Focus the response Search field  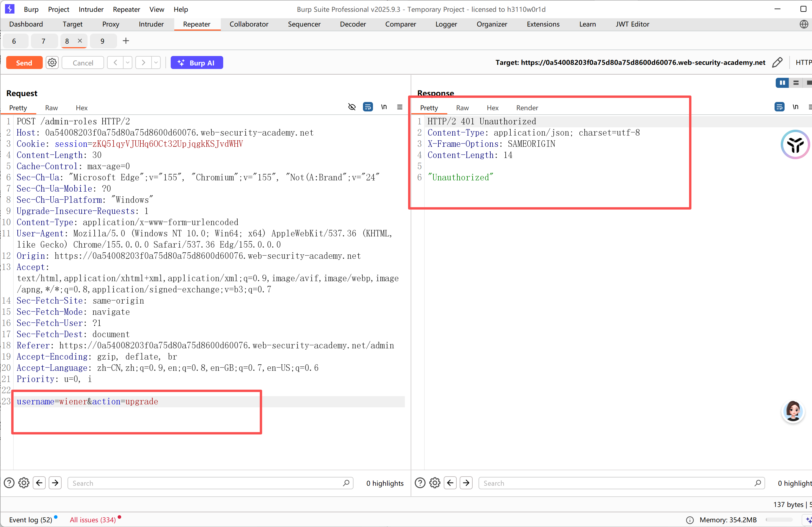(x=621, y=483)
